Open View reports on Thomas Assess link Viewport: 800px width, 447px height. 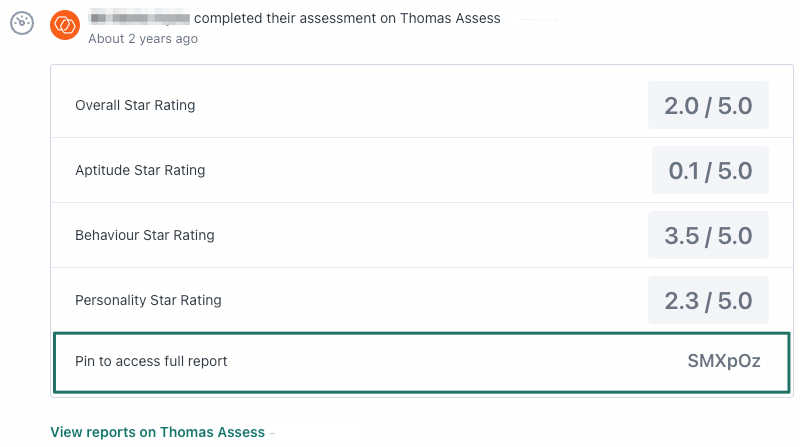click(x=158, y=432)
